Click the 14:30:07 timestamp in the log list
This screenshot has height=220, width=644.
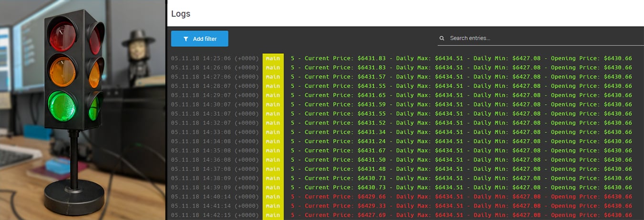215,104
